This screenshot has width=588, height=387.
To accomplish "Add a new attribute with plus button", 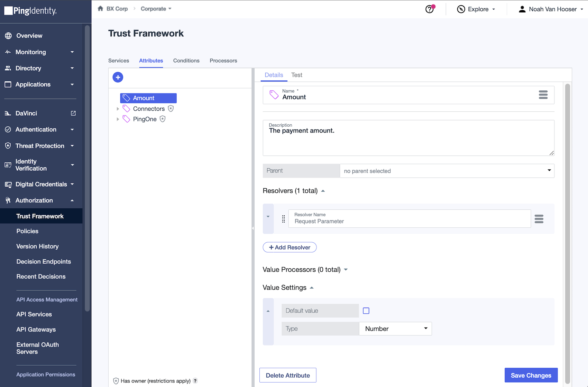I will pyautogui.click(x=118, y=77).
